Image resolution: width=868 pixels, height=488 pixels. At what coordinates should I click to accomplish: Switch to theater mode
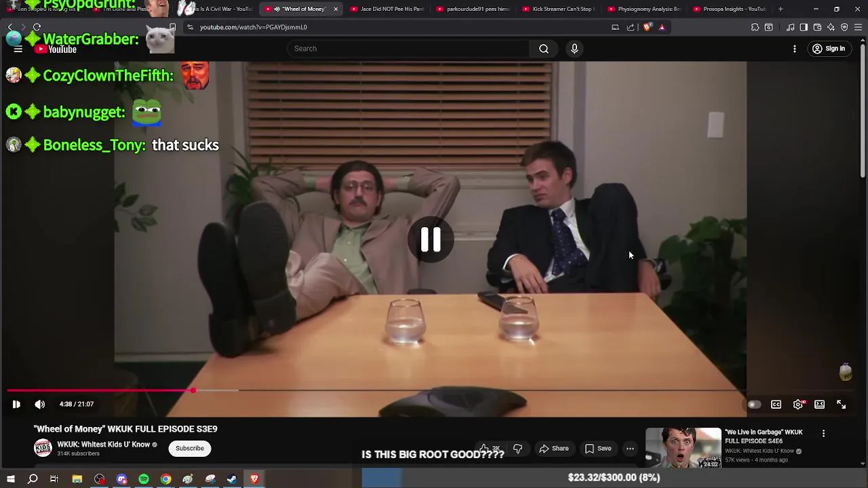(819, 405)
